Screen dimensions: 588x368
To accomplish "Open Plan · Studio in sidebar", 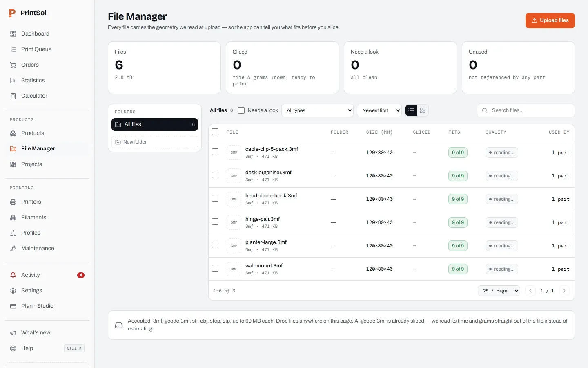I will (x=47, y=306).
